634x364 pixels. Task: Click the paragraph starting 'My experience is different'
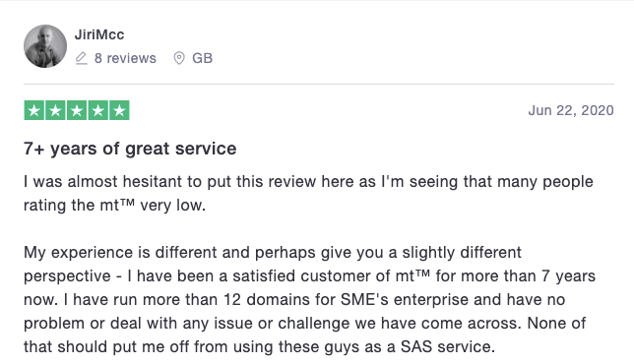pos(309,299)
